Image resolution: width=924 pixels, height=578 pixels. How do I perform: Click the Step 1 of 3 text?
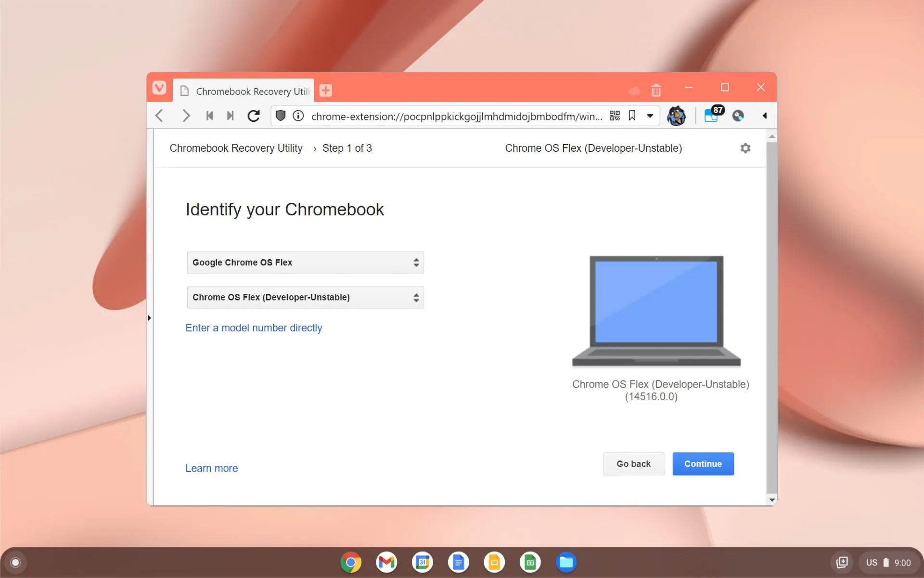[347, 148]
